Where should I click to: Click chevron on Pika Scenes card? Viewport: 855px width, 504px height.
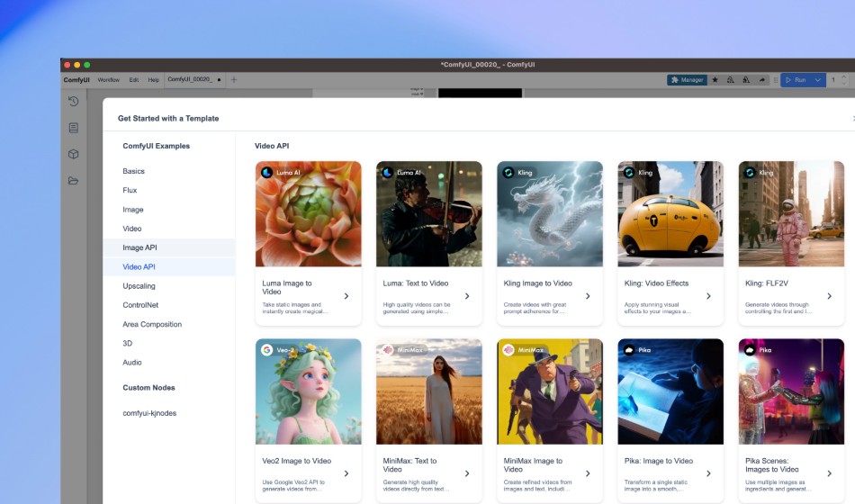(x=830, y=473)
